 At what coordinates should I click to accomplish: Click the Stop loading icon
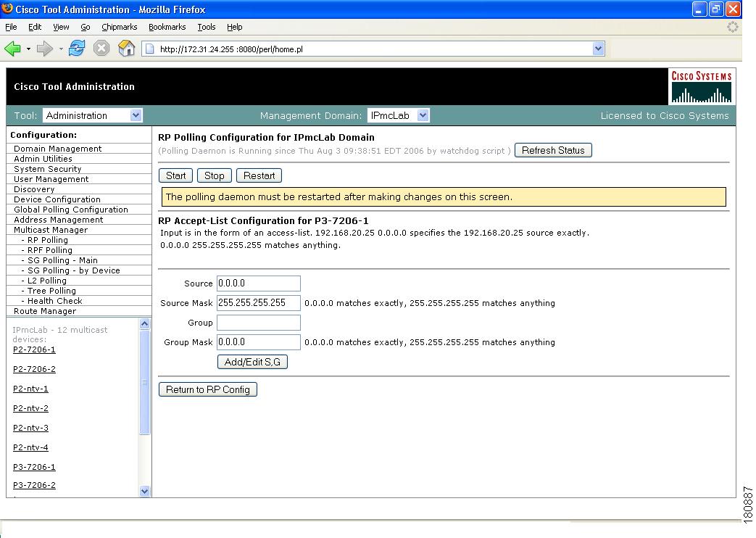[x=101, y=49]
